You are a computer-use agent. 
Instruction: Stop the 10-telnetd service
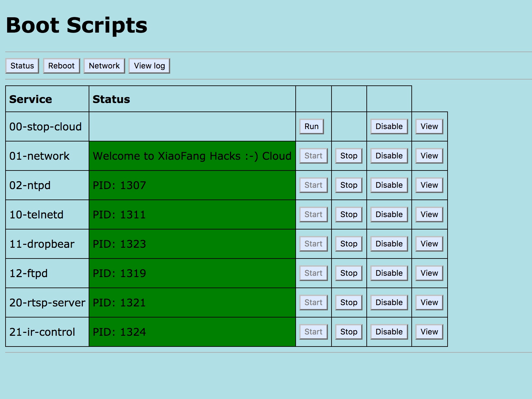(x=349, y=214)
